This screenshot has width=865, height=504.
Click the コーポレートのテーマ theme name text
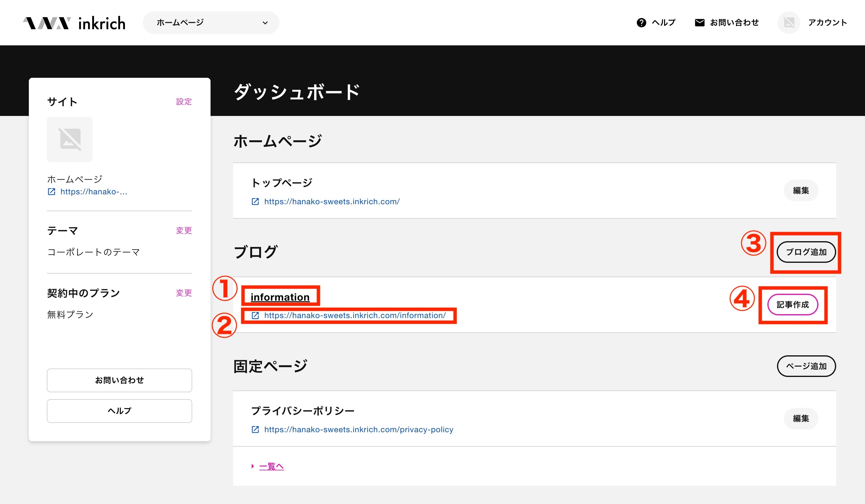(x=93, y=252)
